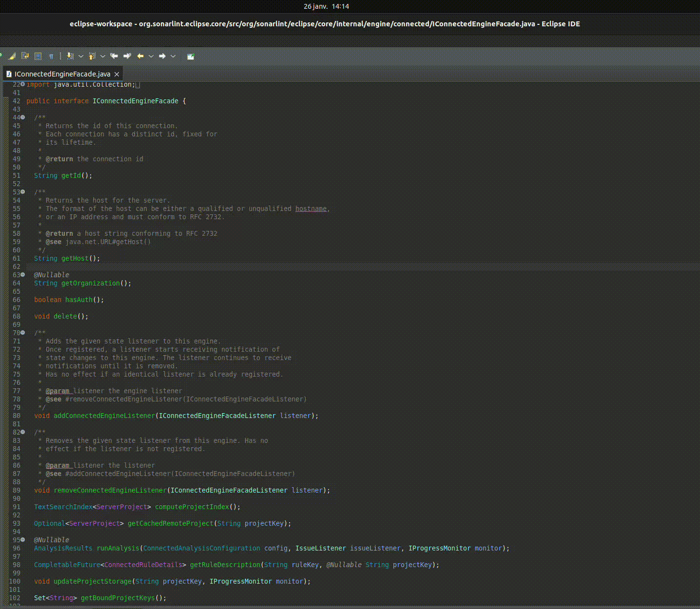This screenshot has width=700, height=609.
Task: Click the Next Annotation toolbar icon
Action: click(x=70, y=56)
